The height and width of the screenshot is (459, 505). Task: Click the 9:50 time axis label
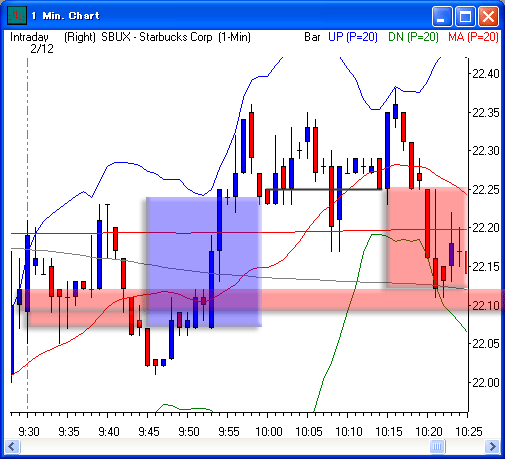(189, 432)
